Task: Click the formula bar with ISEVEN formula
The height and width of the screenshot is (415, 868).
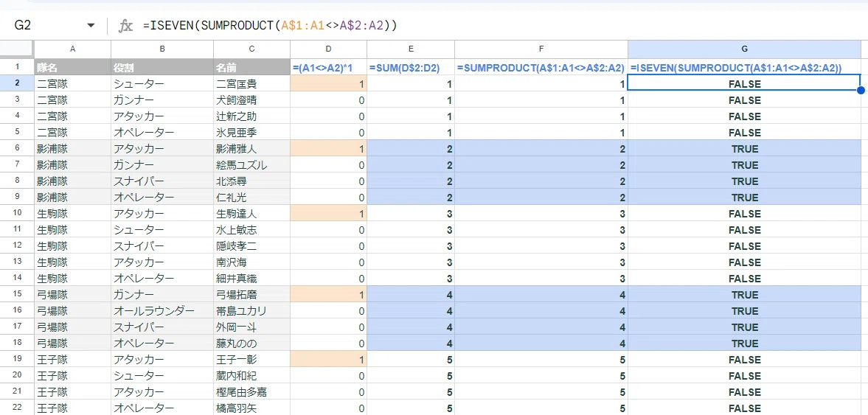Action: tap(501, 26)
